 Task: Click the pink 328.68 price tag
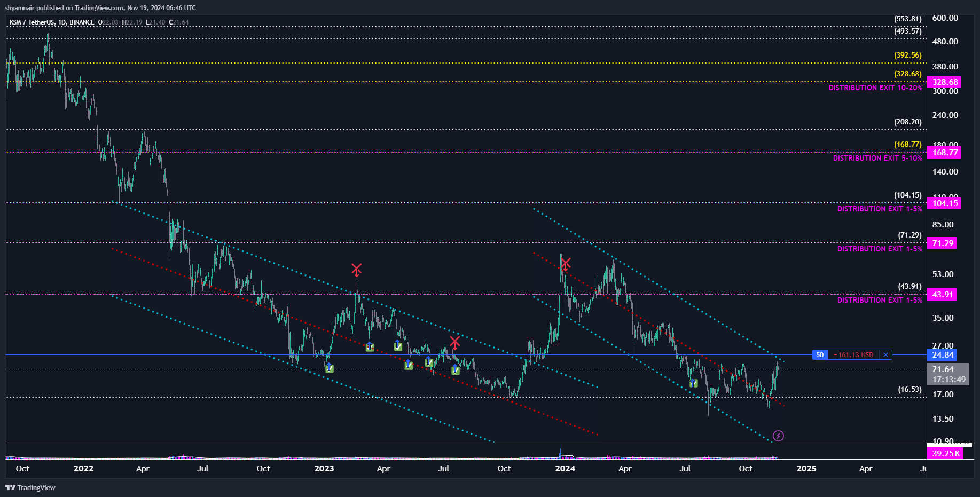(944, 82)
